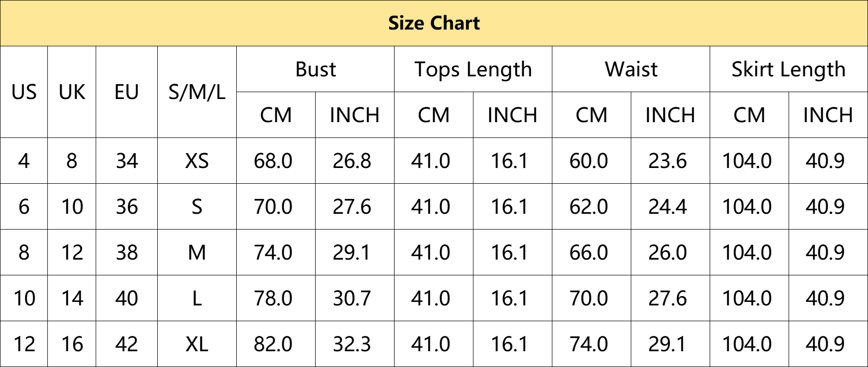Viewport: 868px width, 367px height.
Task: Click the Tops Length header cell
Action: [473, 69]
